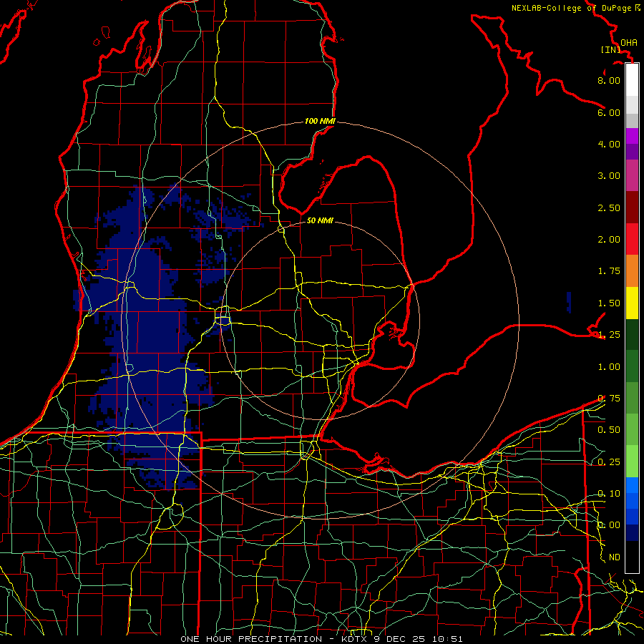Click the [IN] units label
This screenshot has height=644, width=644.
click(611, 49)
